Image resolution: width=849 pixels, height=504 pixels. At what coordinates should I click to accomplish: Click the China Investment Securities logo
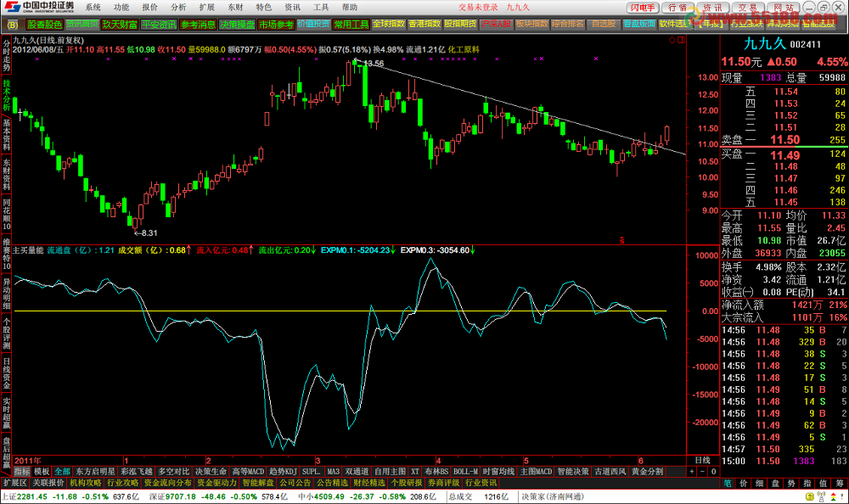point(39,7)
